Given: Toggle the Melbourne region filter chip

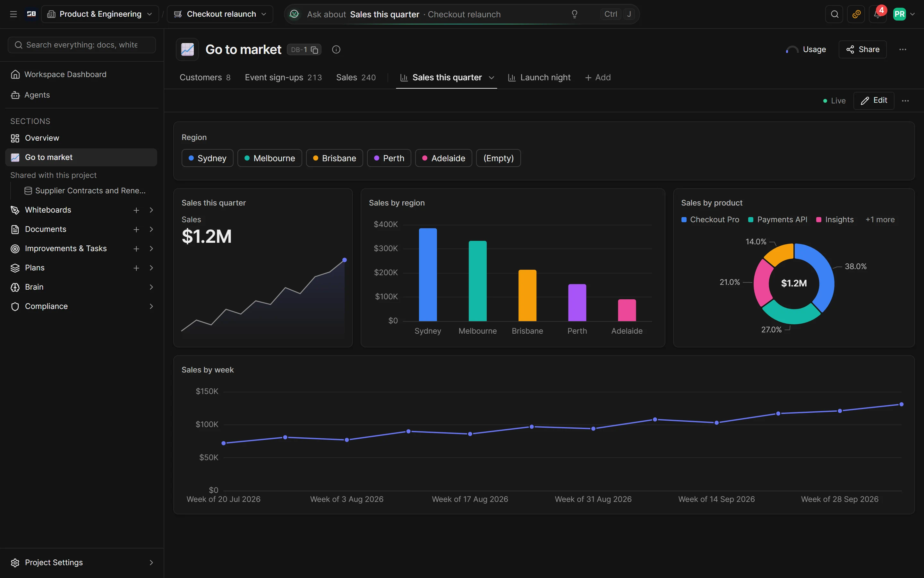Looking at the screenshot, I should pyautogui.click(x=269, y=158).
